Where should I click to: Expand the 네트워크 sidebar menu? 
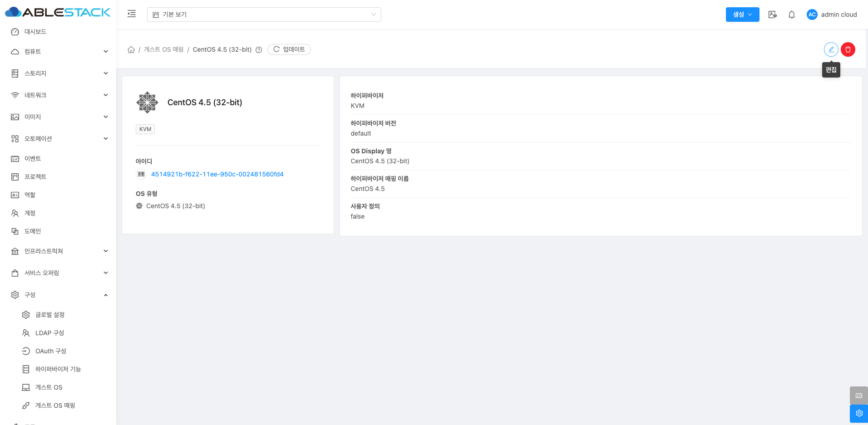tap(58, 95)
